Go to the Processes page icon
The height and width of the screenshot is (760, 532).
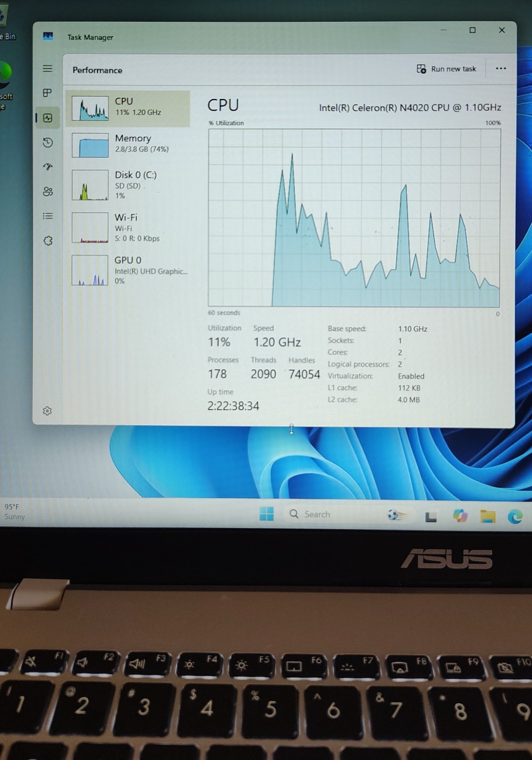[47, 93]
